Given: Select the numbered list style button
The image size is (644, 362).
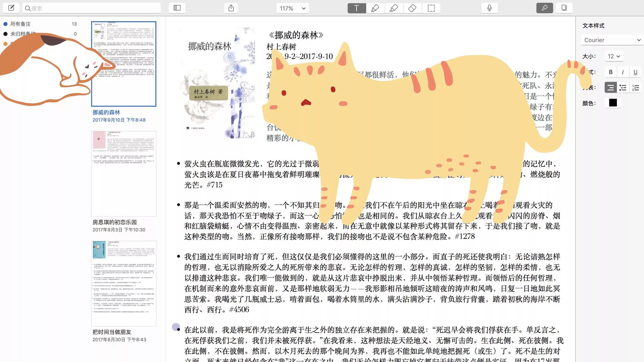Looking at the screenshot, I should (635, 87).
